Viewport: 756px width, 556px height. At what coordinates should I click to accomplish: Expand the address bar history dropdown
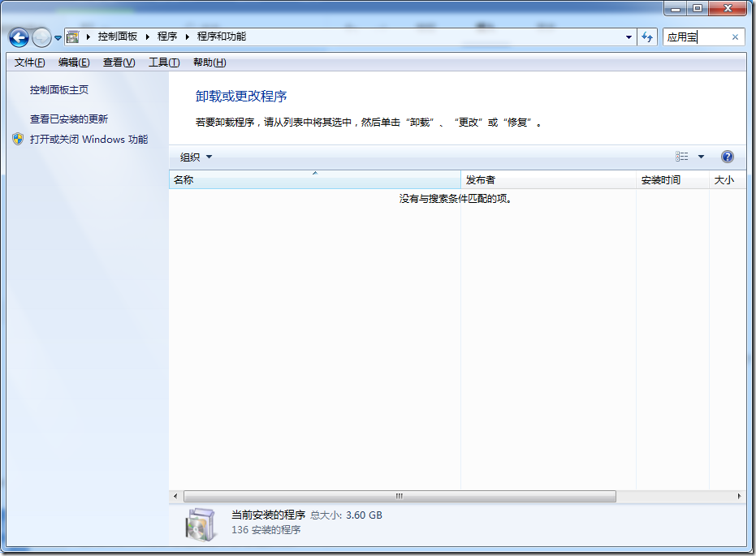click(629, 37)
